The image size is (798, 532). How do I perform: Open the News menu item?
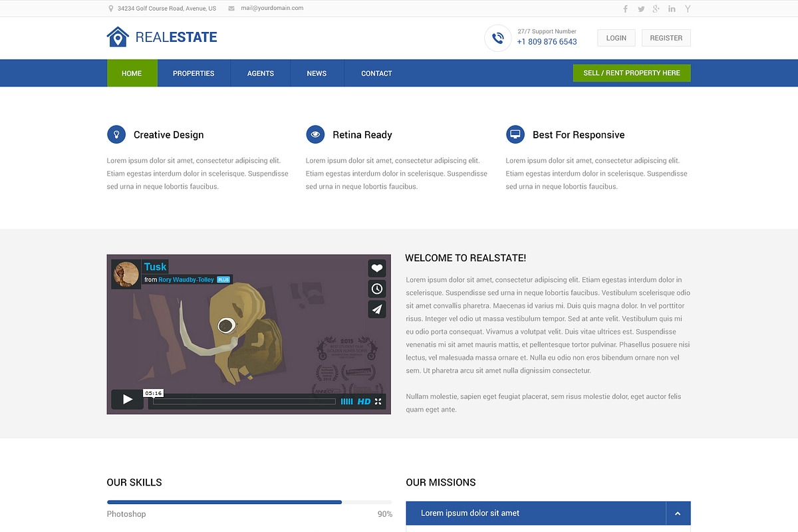click(317, 73)
